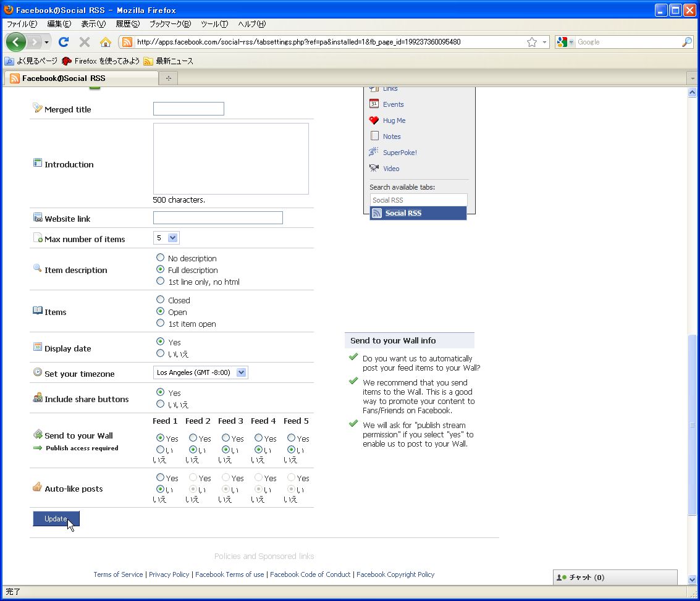This screenshot has width=700, height=601.
Task: Click the scrollbar up arrow
Action: click(692, 93)
